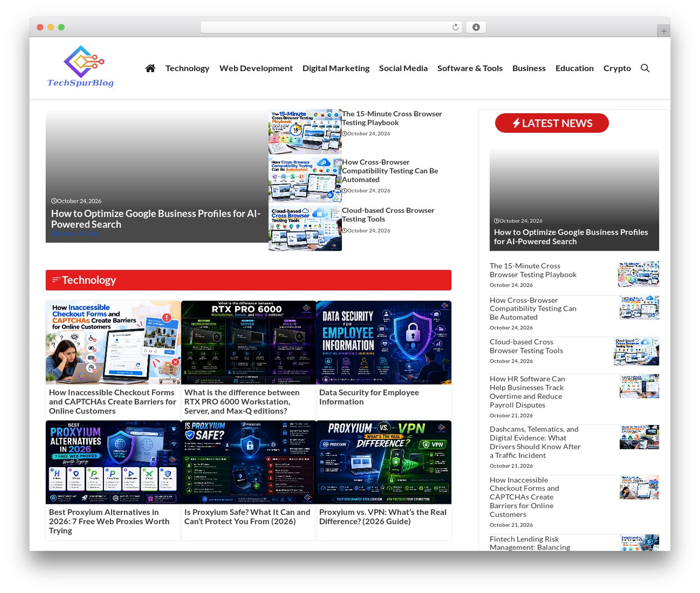
Task: Open the Web Development menu item
Action: (256, 68)
